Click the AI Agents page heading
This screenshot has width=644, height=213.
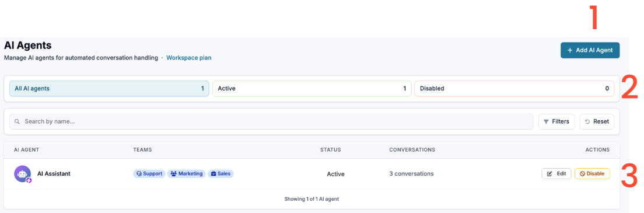coord(27,46)
